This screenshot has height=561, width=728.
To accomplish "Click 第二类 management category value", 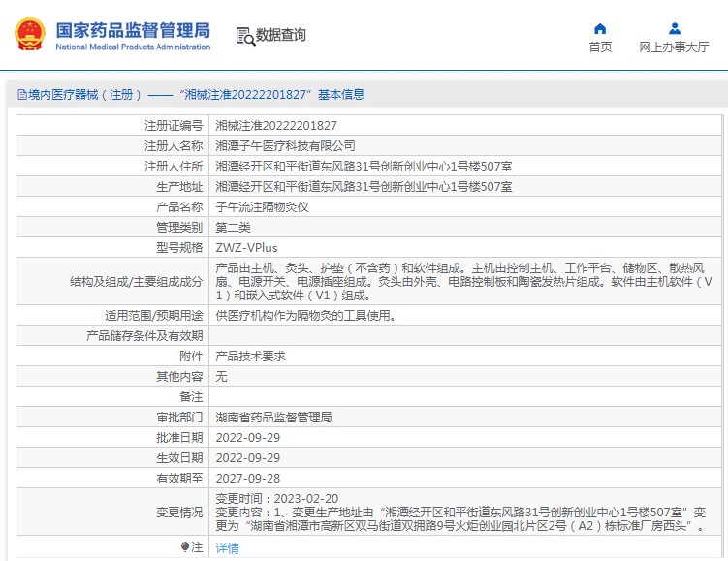I will click(233, 228).
